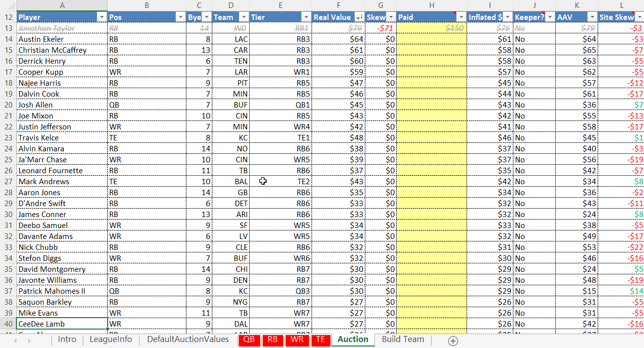Select column A header

pyautogui.click(x=62, y=5)
